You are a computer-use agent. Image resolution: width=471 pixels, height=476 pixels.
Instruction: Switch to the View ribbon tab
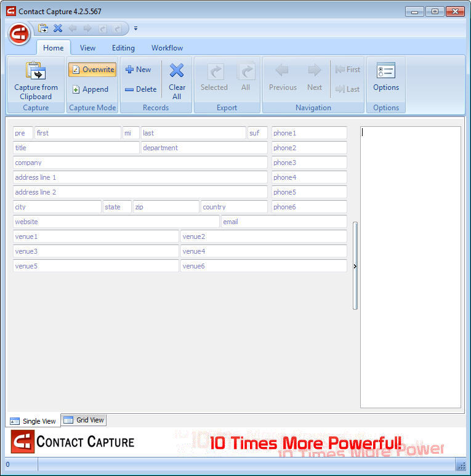coord(87,48)
